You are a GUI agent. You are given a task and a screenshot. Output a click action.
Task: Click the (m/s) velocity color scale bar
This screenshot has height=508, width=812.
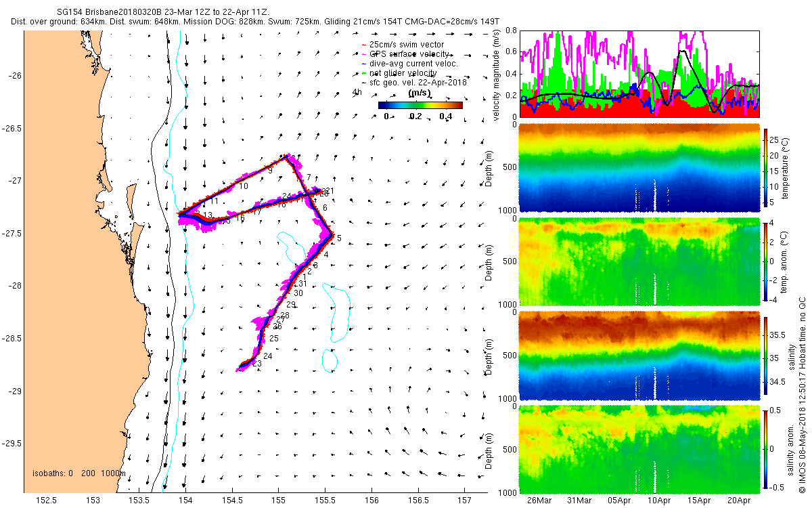[x=420, y=105]
